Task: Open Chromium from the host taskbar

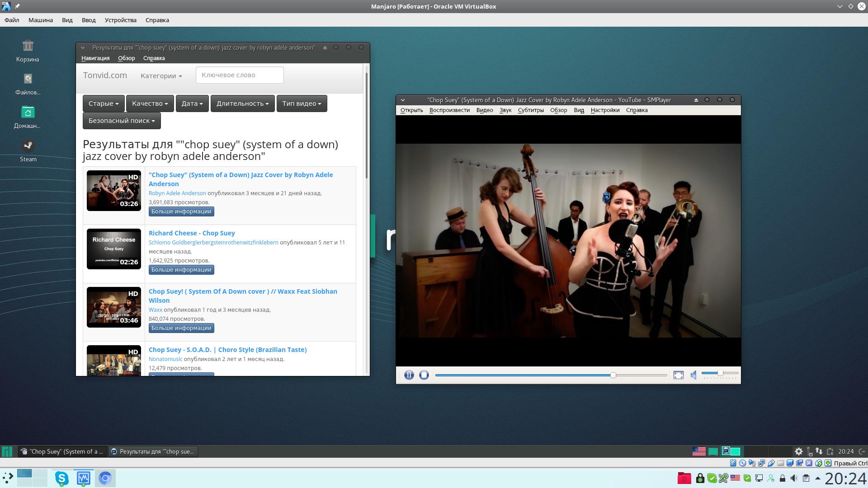Action: pos(105,478)
